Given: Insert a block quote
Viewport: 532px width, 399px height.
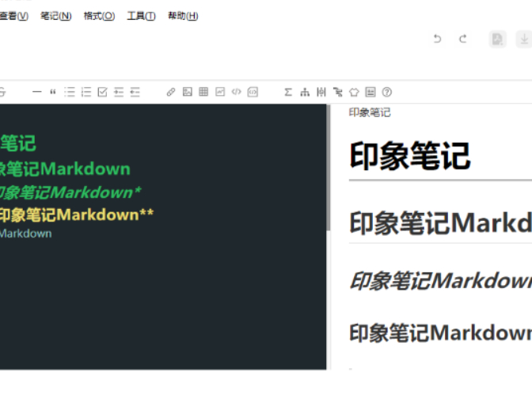Looking at the screenshot, I should (53, 92).
